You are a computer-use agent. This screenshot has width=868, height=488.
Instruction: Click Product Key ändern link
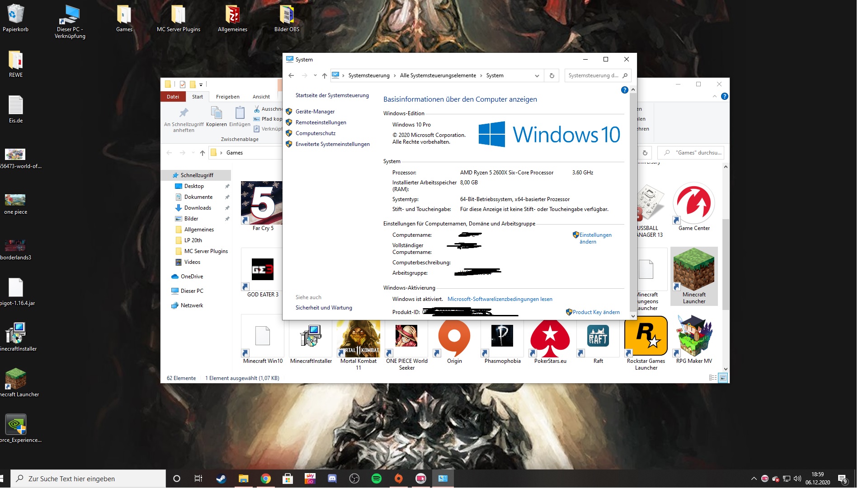pyautogui.click(x=596, y=312)
